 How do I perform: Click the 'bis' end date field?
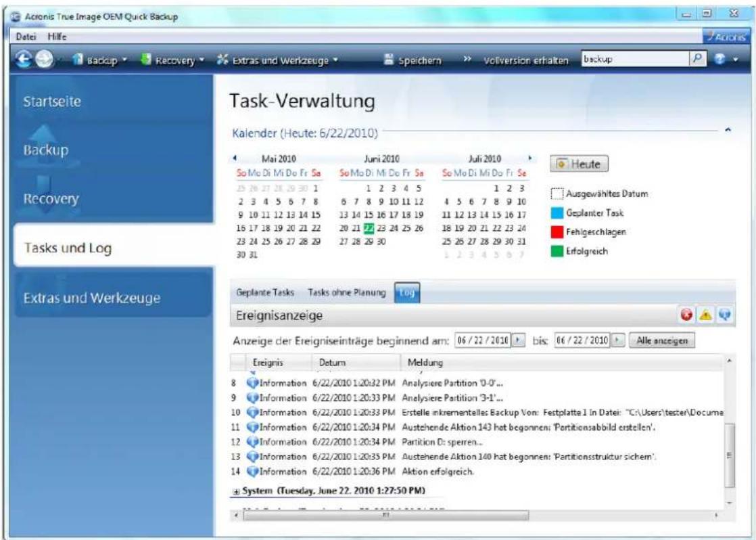point(583,340)
